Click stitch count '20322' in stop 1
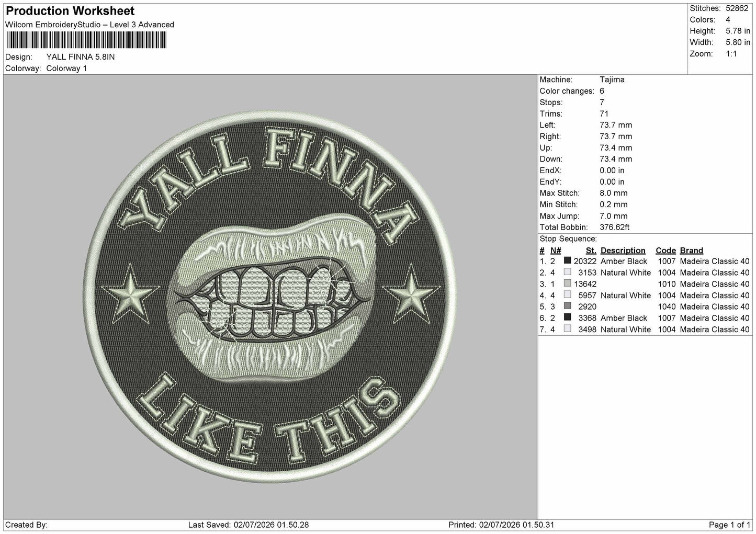Image resolution: width=756 pixels, height=534 pixels. pyautogui.click(x=585, y=261)
